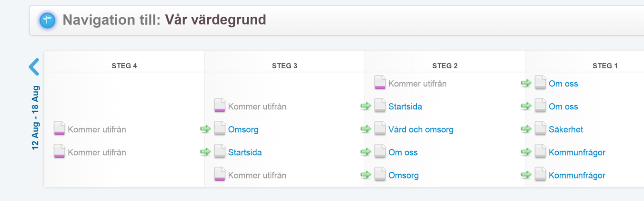Click the purple page icon in Steg 4 first row
This screenshot has height=201, width=644.
tap(59, 129)
